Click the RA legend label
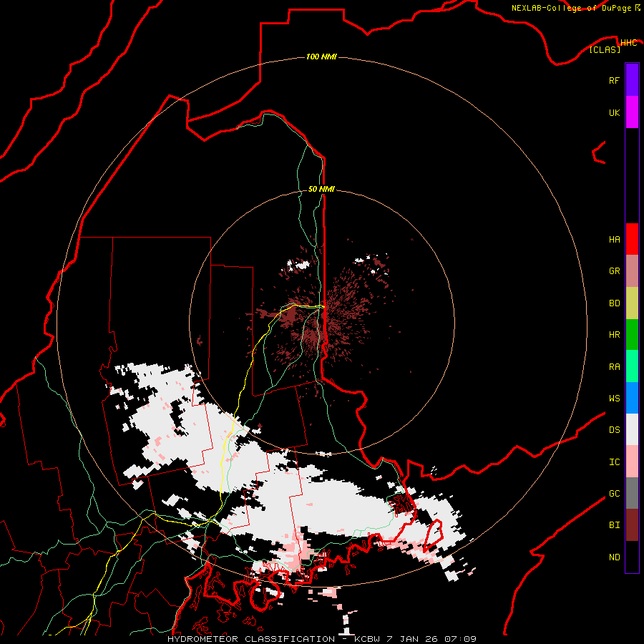 [x=614, y=367]
